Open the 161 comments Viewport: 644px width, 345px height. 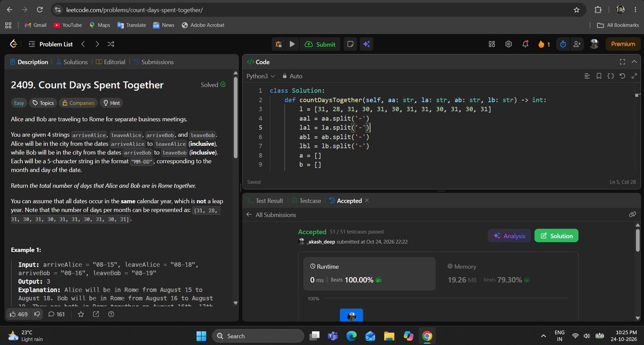57,314
